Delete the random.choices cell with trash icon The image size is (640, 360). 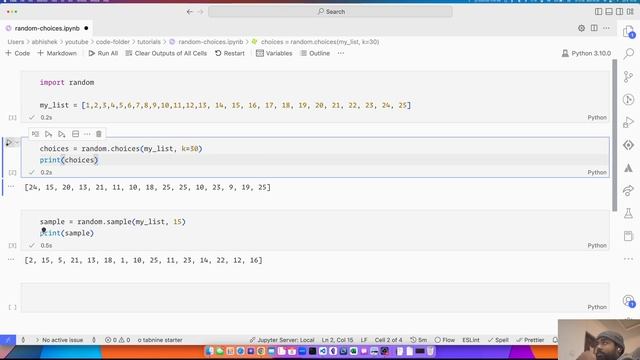pos(99,134)
